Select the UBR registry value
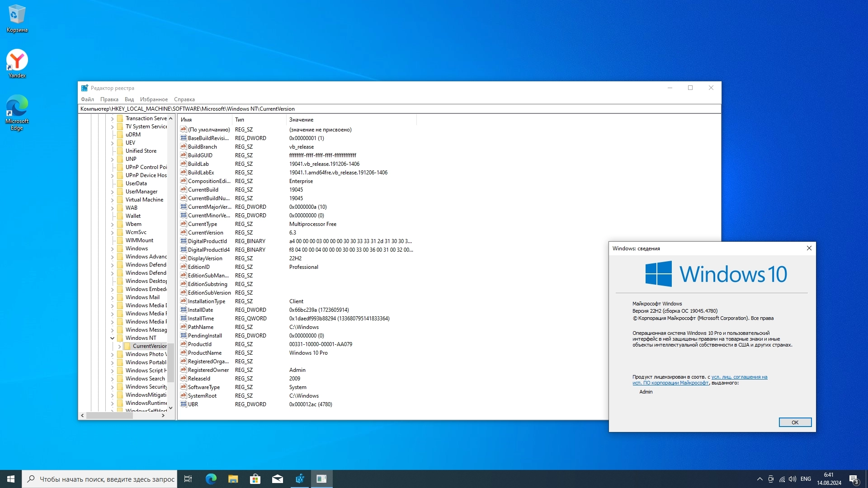Screen dimensions: 868x488 [193, 404]
